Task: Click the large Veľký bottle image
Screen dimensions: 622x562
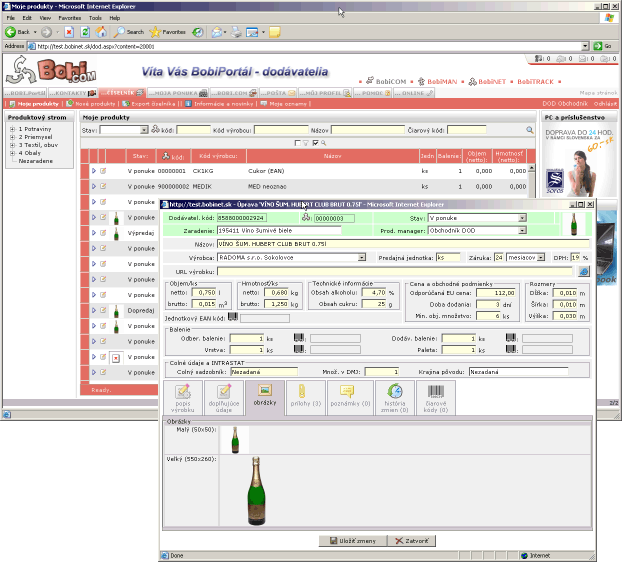Action: point(256,491)
